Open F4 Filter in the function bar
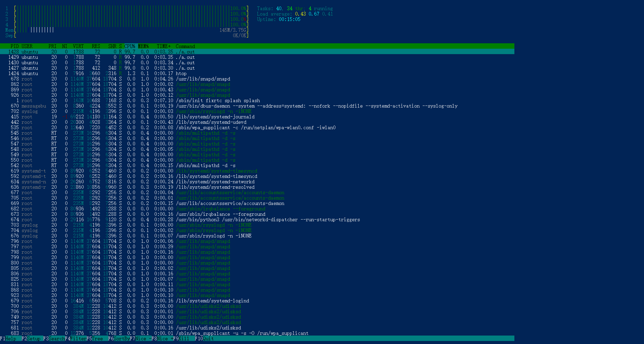The image size is (644, 344). pyautogui.click(x=76, y=339)
